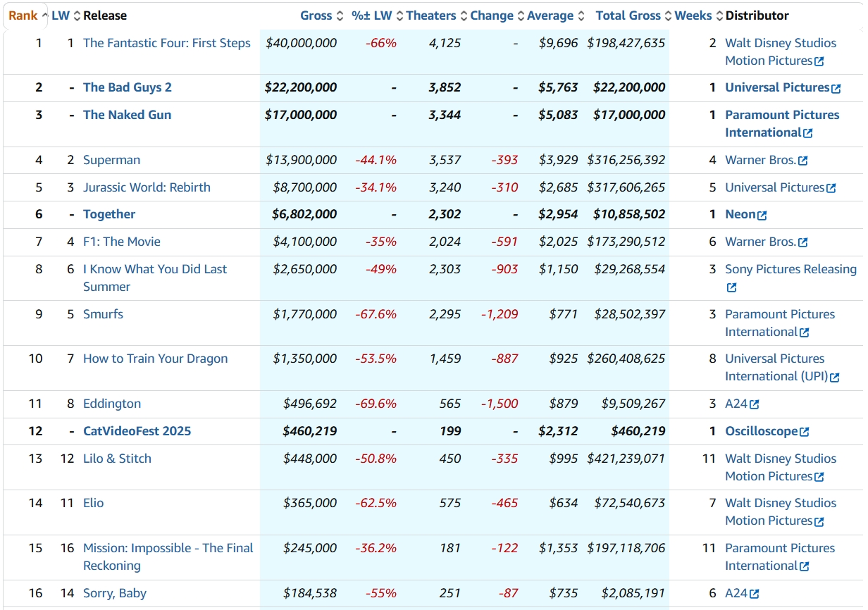Sort table by the Distributor column header
This screenshot has height=610, width=868.
(x=757, y=15)
